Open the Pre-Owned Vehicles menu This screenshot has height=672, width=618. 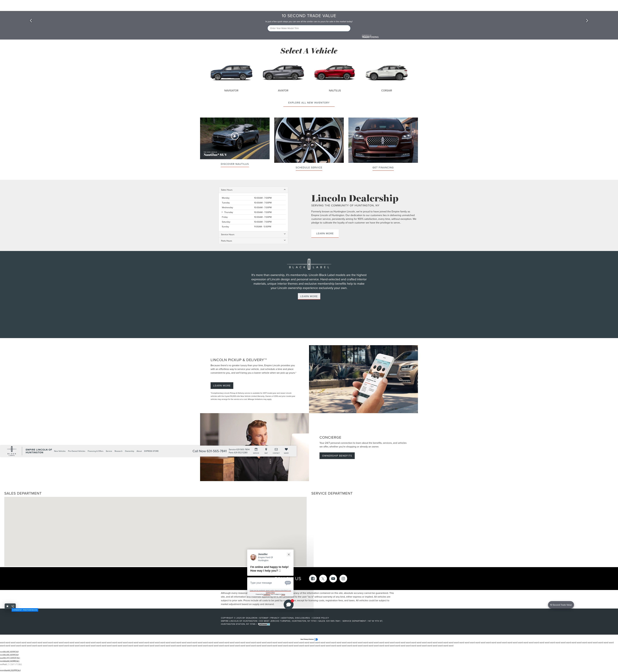coord(77,451)
